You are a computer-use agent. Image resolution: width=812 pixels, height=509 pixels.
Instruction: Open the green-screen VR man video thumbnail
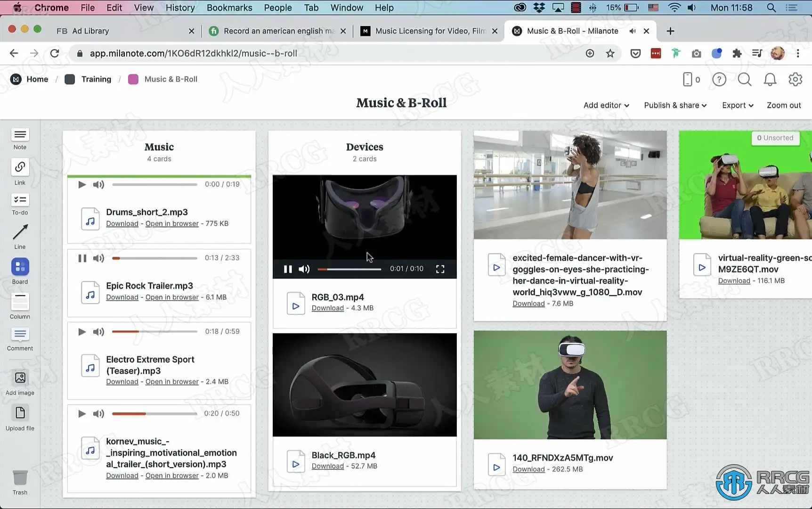click(570, 385)
